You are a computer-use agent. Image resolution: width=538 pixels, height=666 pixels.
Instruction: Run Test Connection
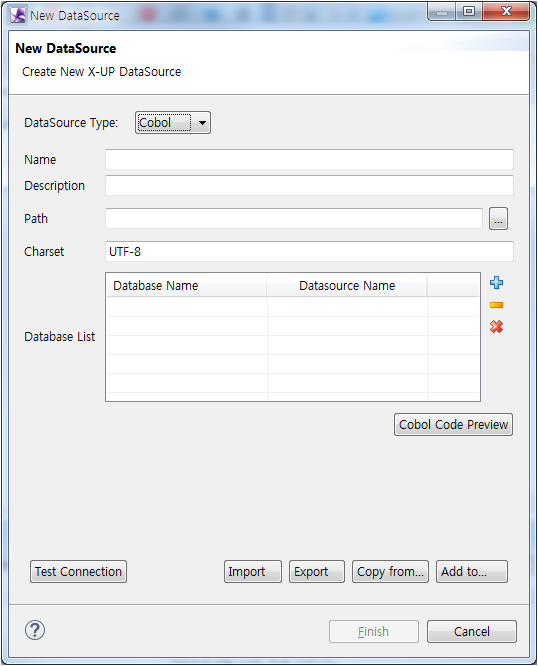78,571
